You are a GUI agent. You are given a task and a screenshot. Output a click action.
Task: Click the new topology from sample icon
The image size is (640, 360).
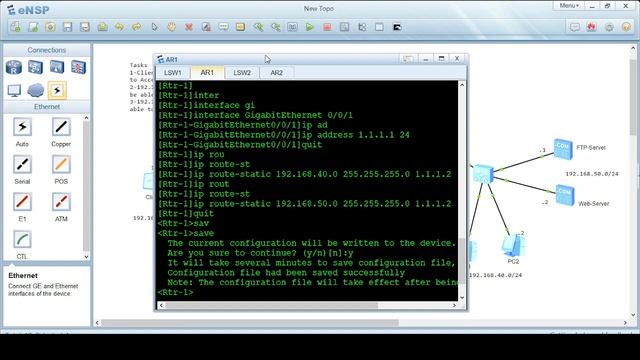[33, 27]
